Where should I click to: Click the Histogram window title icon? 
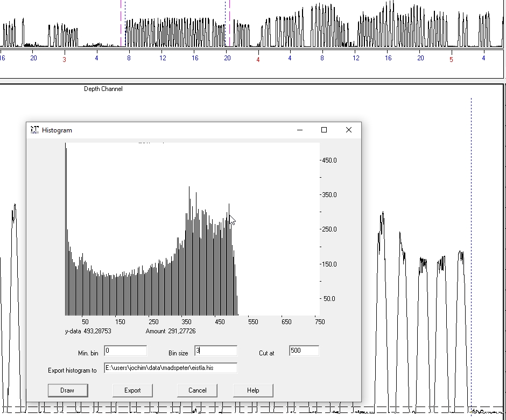[x=35, y=130]
